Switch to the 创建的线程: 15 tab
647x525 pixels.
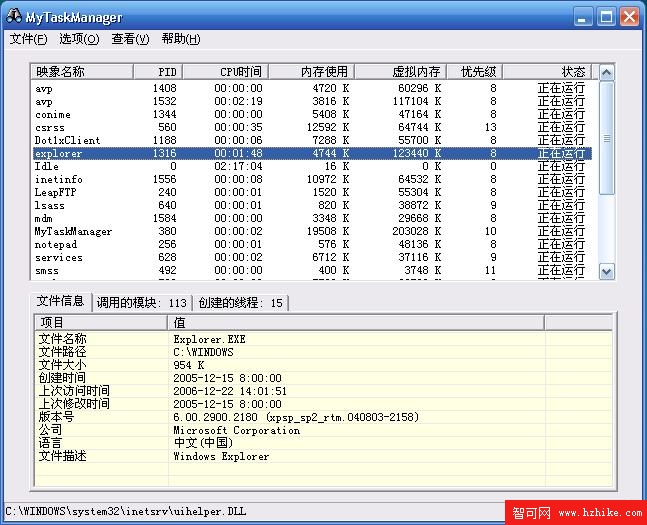pyautogui.click(x=241, y=303)
